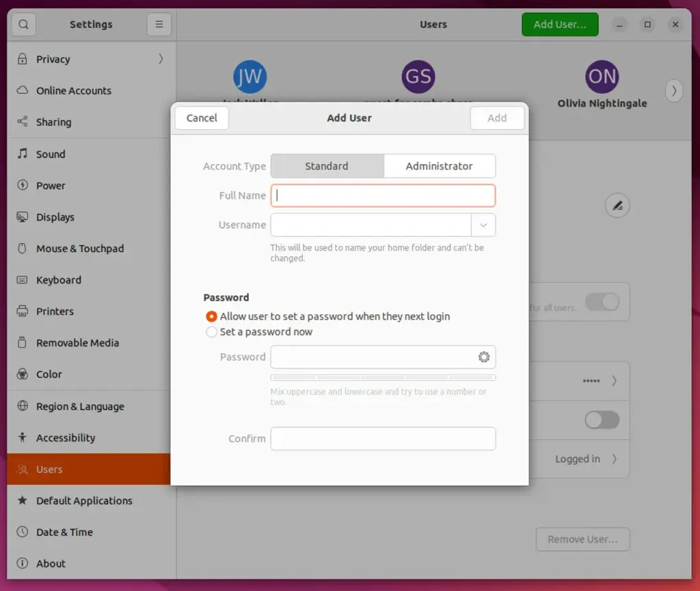Screen dimensions: 700x591
Task: Choose the Administrator account type
Action: 439,166
